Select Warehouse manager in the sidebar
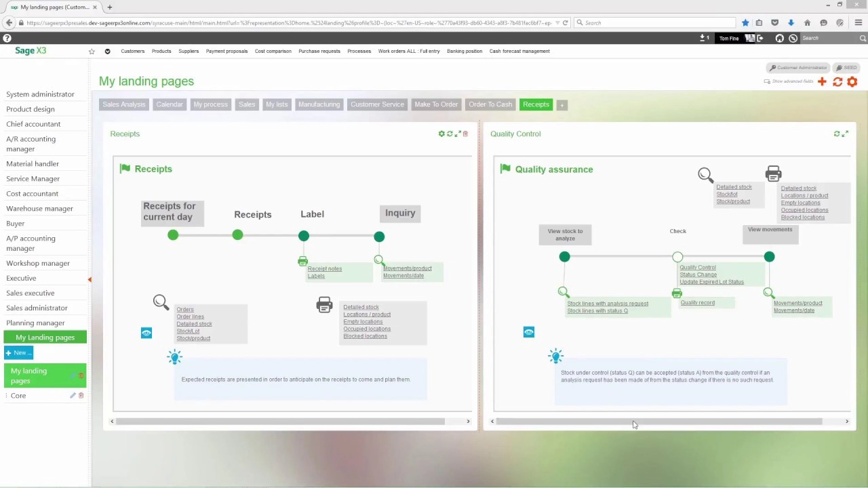This screenshot has height=488, width=868. tap(39, 209)
